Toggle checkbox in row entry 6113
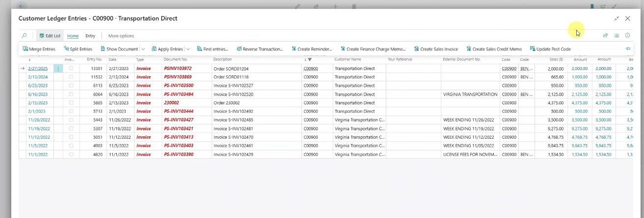Viewport: 644px width, 218px height. tap(71, 85)
